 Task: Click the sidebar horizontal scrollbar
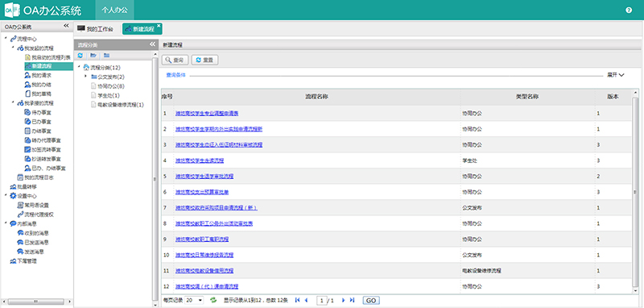[36, 302]
